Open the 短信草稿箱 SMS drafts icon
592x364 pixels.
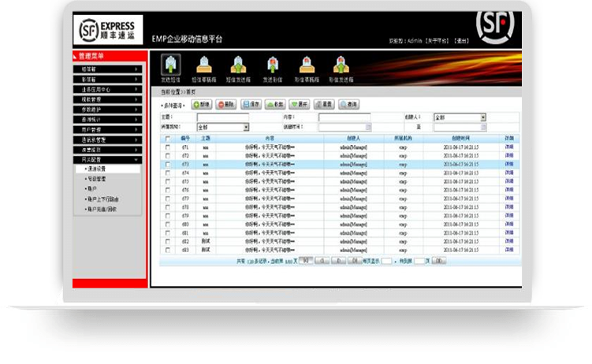(x=204, y=69)
